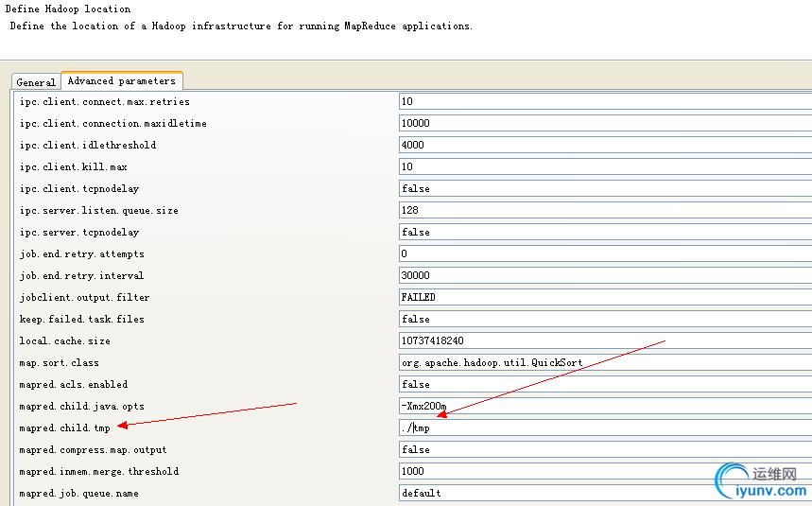Focus the ipc.server.tcpnodelay value field
Image resolution: width=812 pixels, height=506 pixels.
pos(605,232)
